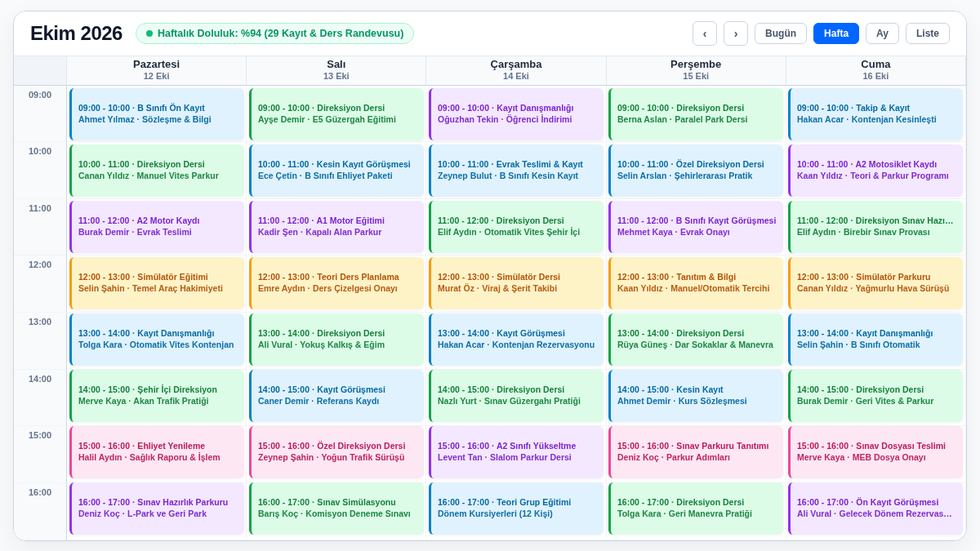The image size is (980, 551).
Task: Open Ali Vural Ön Kayıt Görüşmesi event
Action: point(875,509)
